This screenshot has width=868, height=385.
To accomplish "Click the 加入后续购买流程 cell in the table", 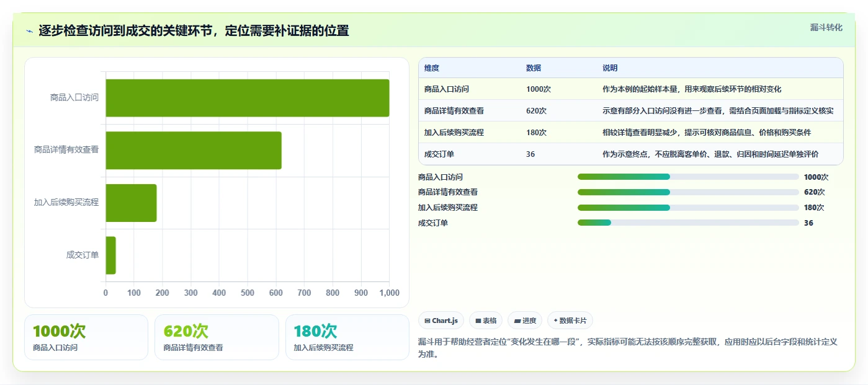I will (454, 133).
